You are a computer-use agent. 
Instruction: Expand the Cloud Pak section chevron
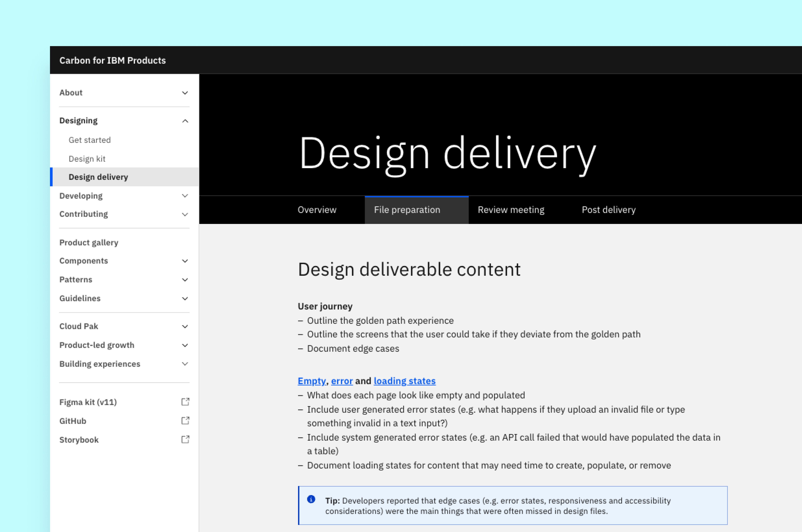(x=185, y=326)
